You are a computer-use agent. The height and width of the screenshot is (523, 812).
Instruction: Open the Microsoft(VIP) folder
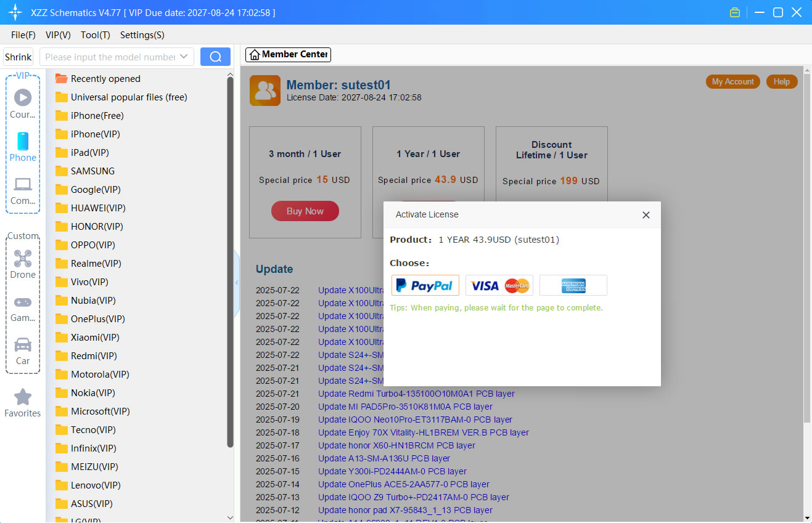click(92, 412)
